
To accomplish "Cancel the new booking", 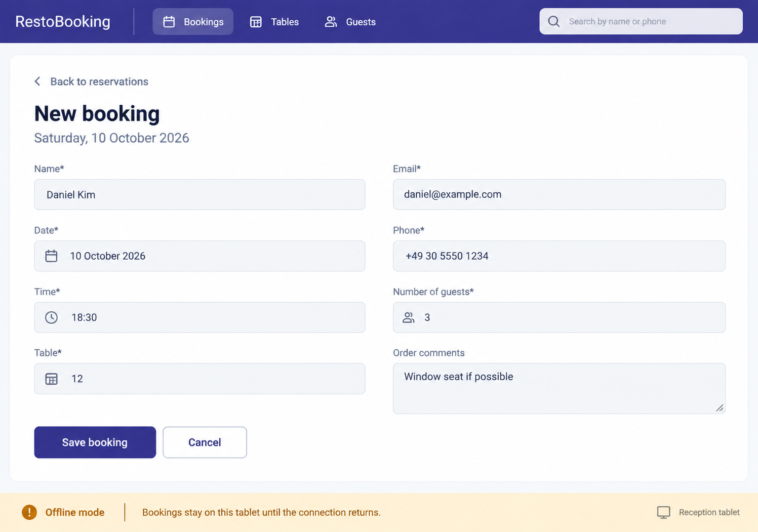I will (x=205, y=442).
